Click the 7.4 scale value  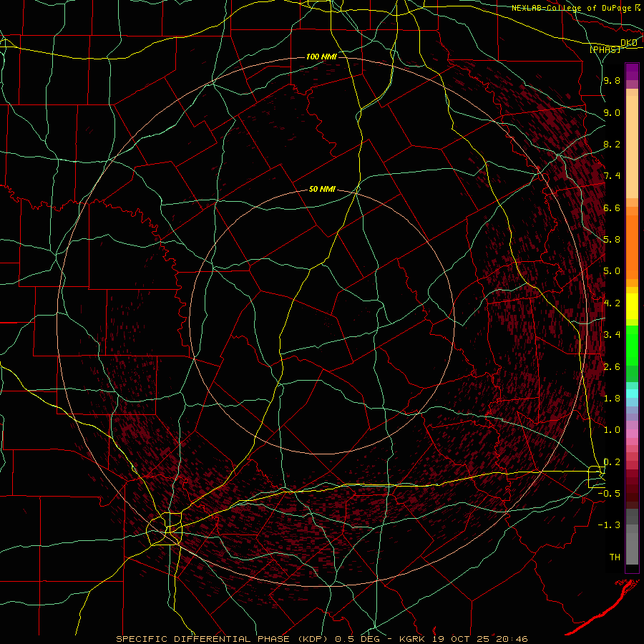click(612, 176)
